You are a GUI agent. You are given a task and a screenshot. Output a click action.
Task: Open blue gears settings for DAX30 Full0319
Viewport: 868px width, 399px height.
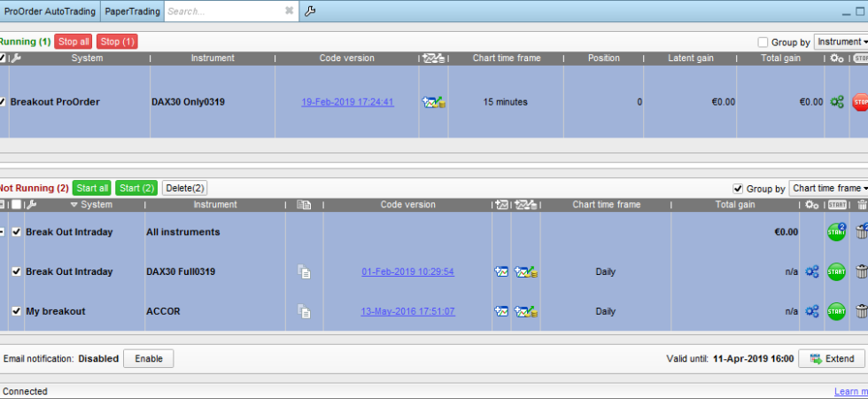(x=812, y=271)
